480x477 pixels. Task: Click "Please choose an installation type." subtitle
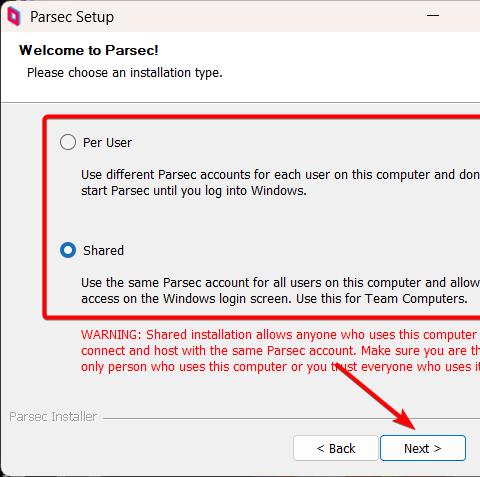(125, 73)
